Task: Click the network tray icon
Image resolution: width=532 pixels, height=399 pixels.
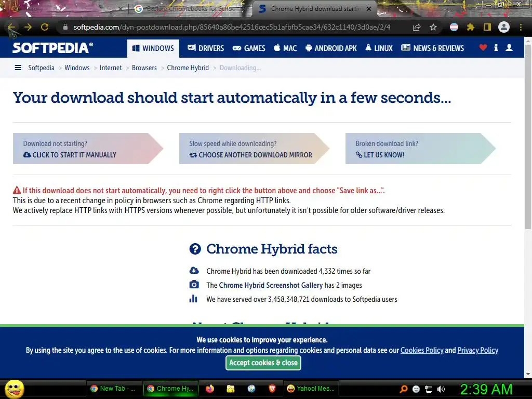Action: tap(429, 389)
